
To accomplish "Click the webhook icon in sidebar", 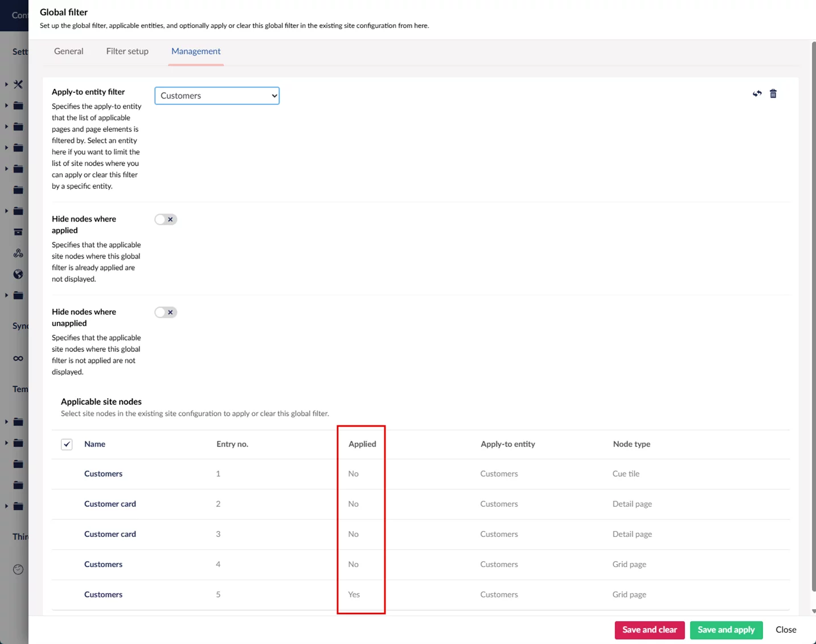I will [x=18, y=253].
